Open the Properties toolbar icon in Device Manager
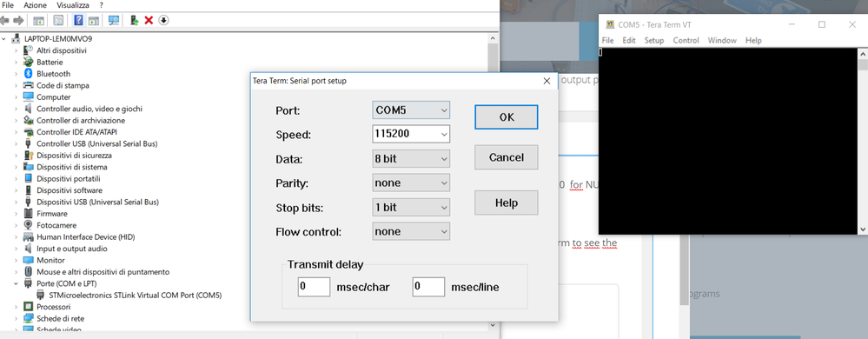Viewport: 868px width, 339px height. [58, 21]
